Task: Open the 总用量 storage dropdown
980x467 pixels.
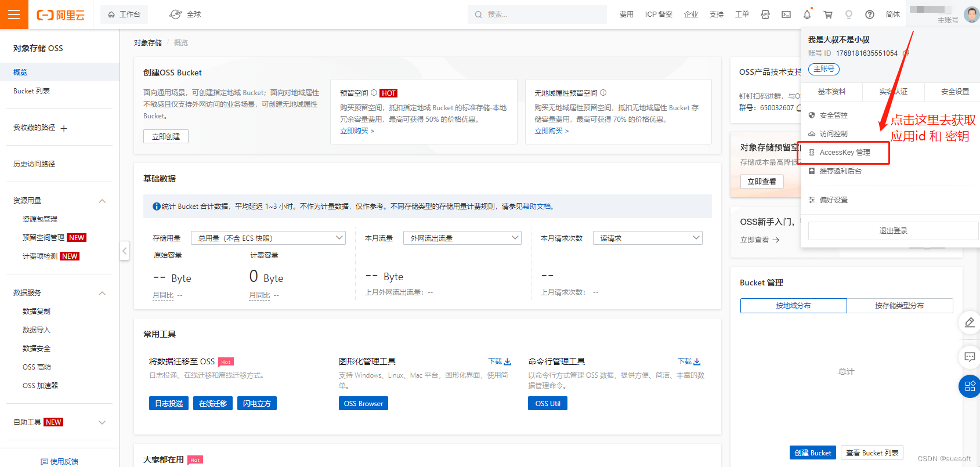Action: click(x=268, y=238)
